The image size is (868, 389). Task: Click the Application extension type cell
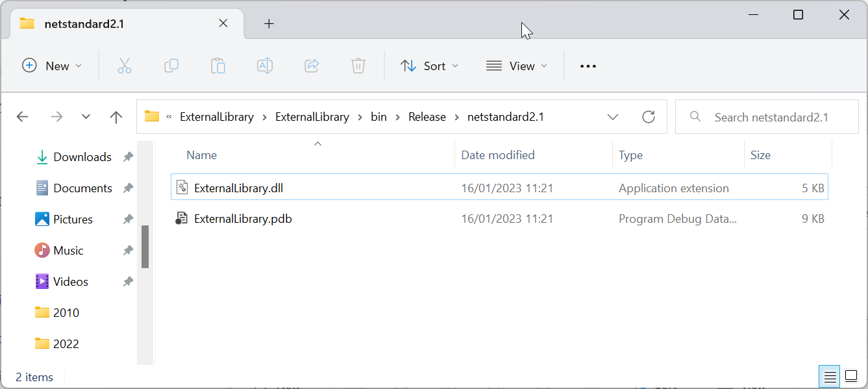click(x=674, y=188)
